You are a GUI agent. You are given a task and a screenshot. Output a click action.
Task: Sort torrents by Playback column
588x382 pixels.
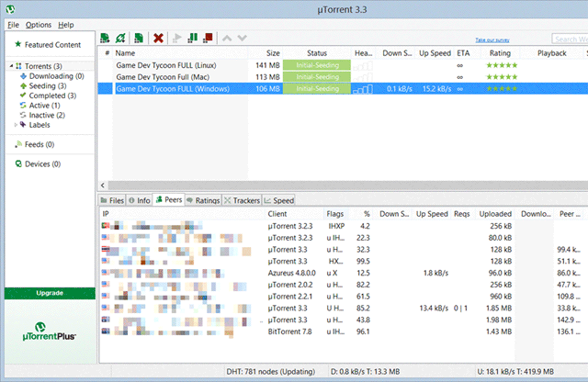click(551, 53)
